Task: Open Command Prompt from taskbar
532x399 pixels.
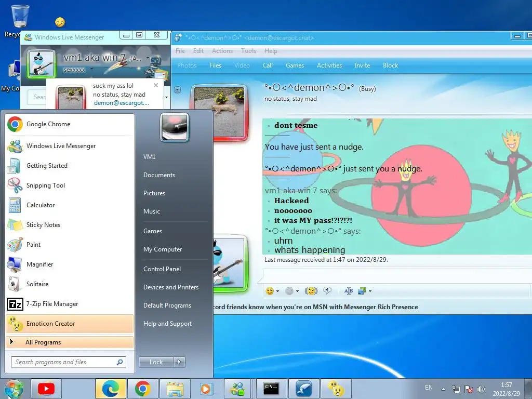Action: point(271,389)
